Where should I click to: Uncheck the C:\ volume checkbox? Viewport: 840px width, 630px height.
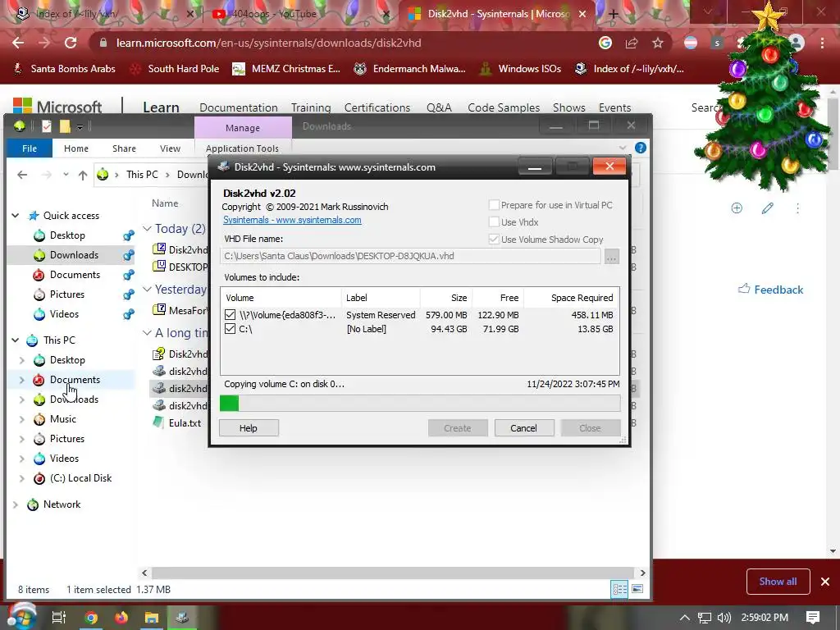230,328
